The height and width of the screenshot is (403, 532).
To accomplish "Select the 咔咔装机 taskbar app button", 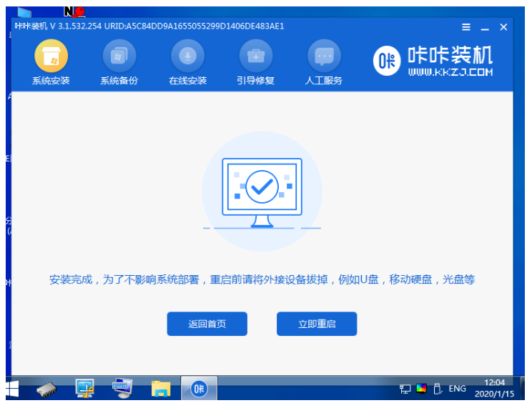I will click(x=198, y=389).
